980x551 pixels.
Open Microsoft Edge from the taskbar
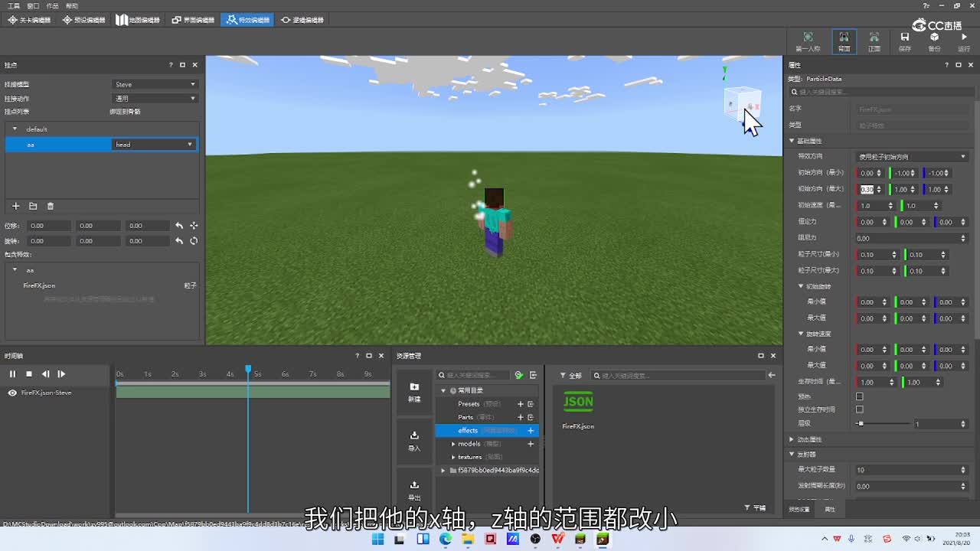[x=446, y=540]
